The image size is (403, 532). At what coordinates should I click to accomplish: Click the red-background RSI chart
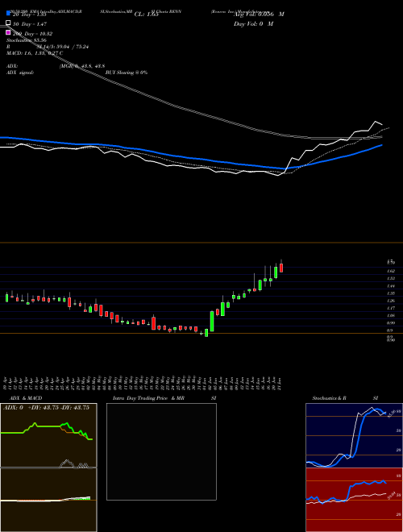pos(354,500)
